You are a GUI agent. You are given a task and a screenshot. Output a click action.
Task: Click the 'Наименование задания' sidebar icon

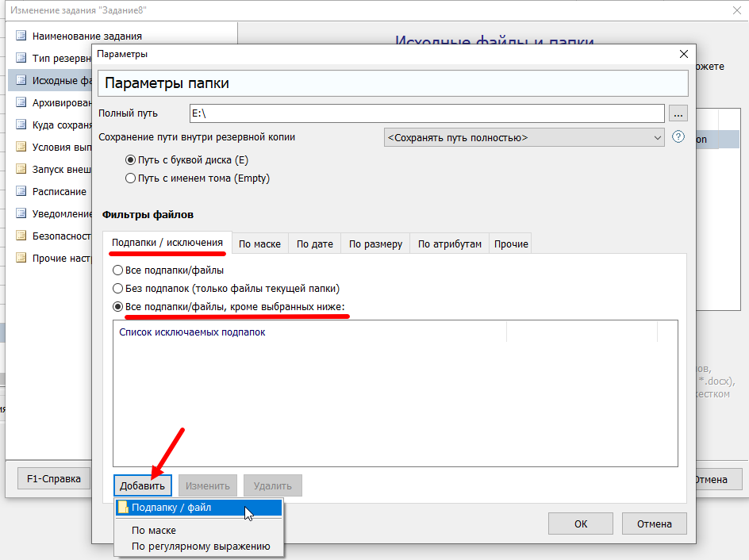click(21, 36)
